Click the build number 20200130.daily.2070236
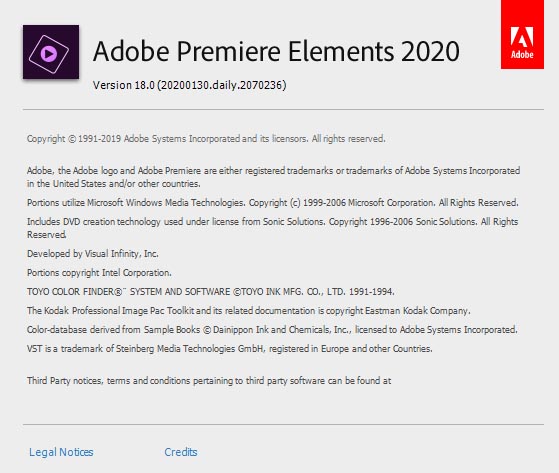This screenshot has height=473, width=559. click(x=221, y=85)
